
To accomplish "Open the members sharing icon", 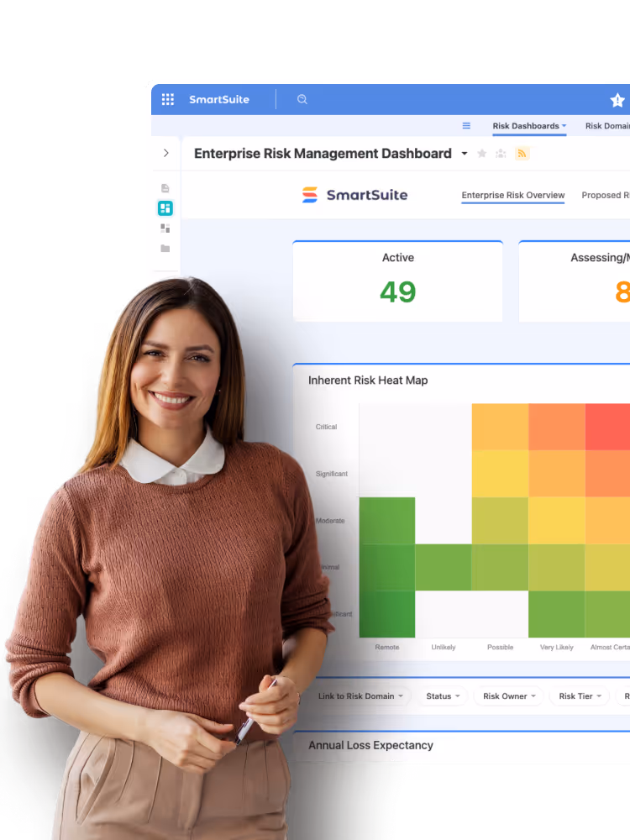I will point(501,154).
